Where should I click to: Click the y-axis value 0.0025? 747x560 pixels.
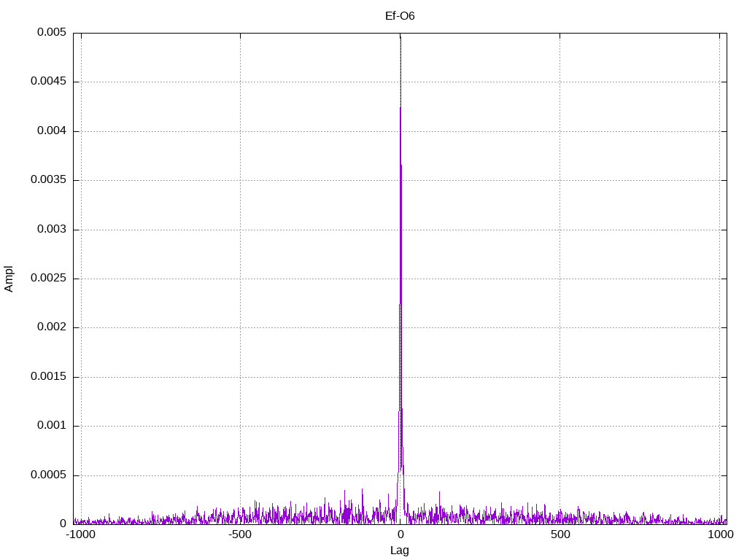(48, 278)
